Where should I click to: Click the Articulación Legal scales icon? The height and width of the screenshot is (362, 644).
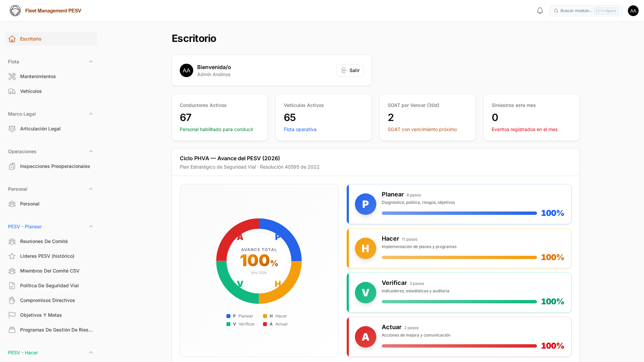[x=12, y=129]
